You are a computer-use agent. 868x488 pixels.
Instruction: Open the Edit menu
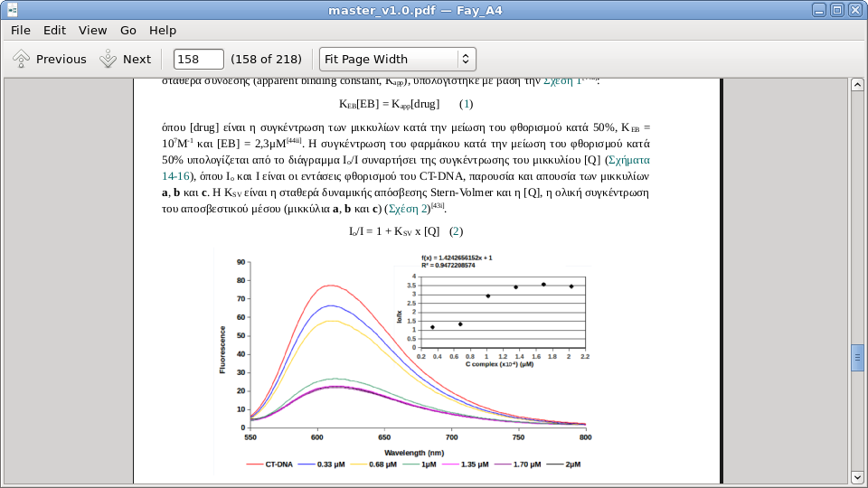54,30
